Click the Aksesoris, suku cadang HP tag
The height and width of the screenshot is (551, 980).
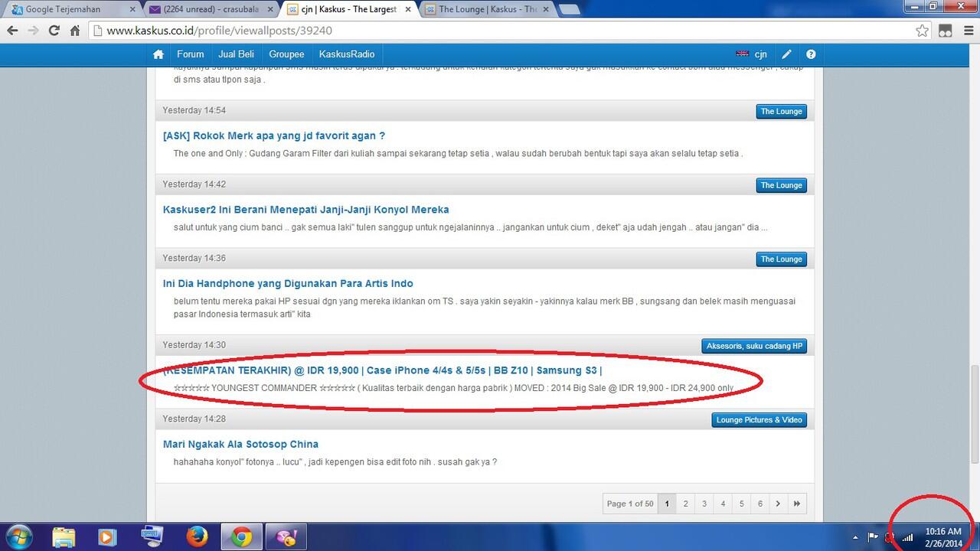pos(754,346)
